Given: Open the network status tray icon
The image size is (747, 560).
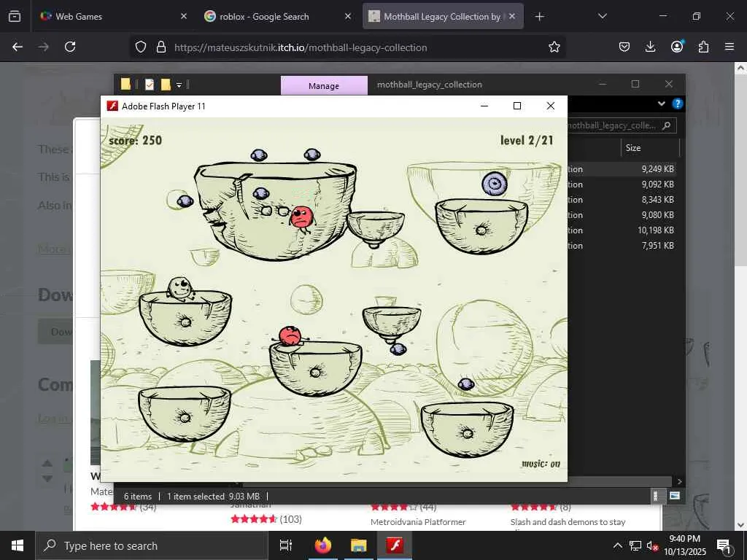Looking at the screenshot, I should click(x=635, y=545).
